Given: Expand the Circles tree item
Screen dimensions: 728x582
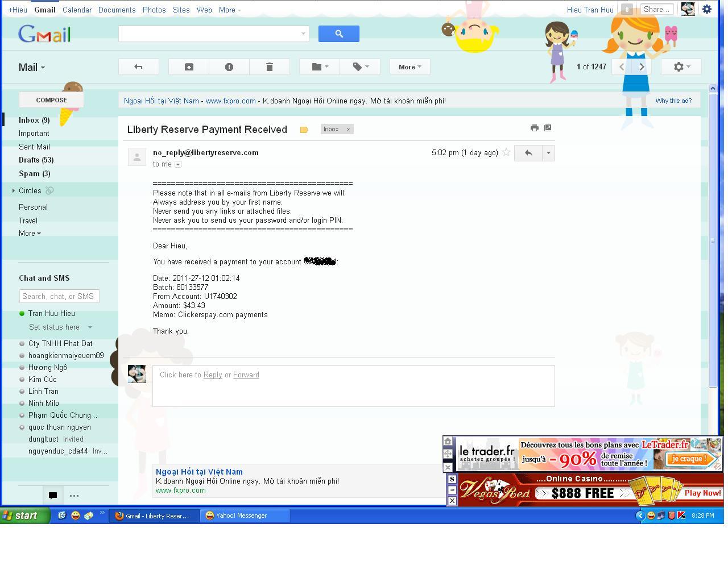Looking at the screenshot, I should pyautogui.click(x=13, y=190).
